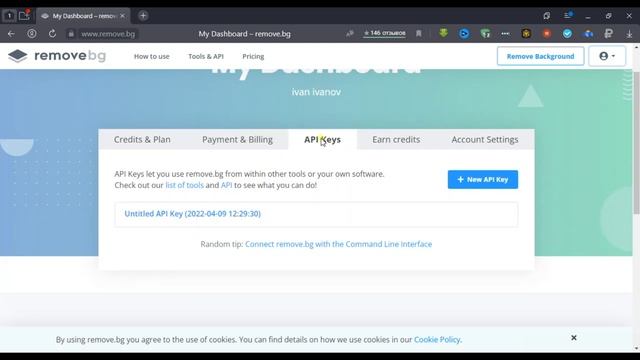Image resolution: width=640 pixels, height=360 pixels.
Task: Open the Untitled API Key entry
Action: point(193,214)
